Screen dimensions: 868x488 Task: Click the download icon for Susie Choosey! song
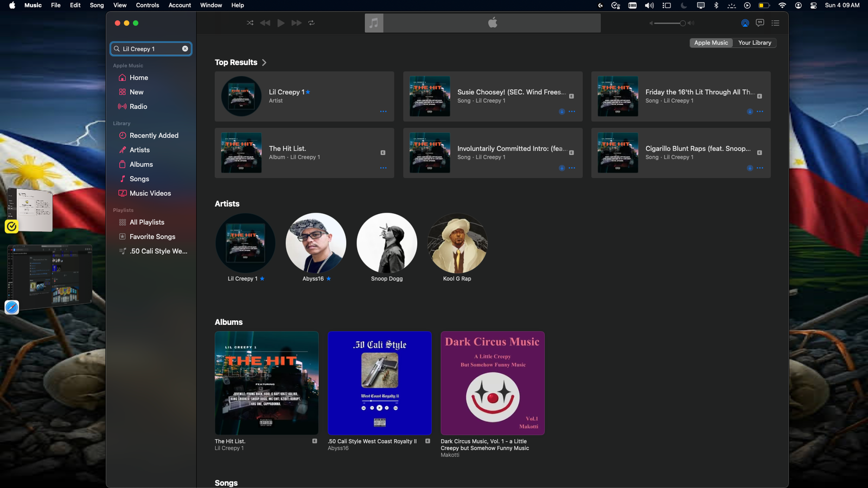point(561,112)
